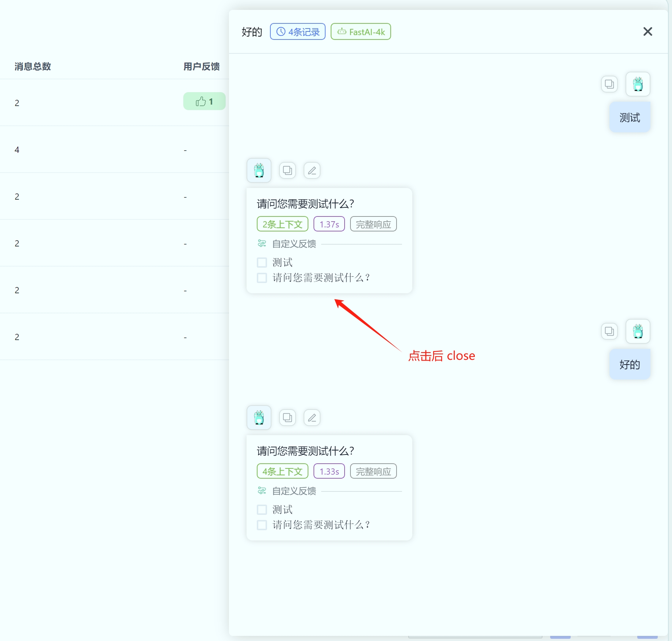Check '请问您需要测试什么?' in first feedback

coord(262,278)
